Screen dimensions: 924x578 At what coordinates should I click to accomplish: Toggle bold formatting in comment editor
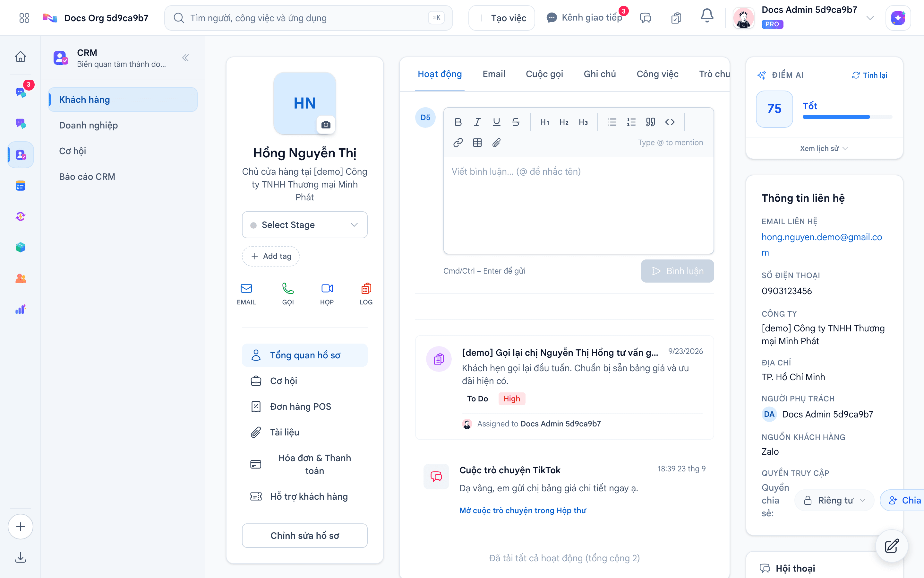click(x=458, y=122)
